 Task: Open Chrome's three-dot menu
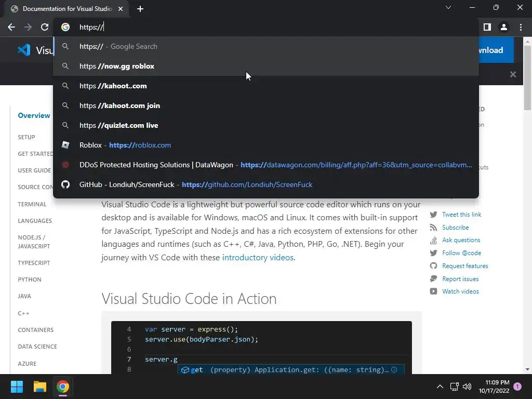pyautogui.click(x=521, y=27)
